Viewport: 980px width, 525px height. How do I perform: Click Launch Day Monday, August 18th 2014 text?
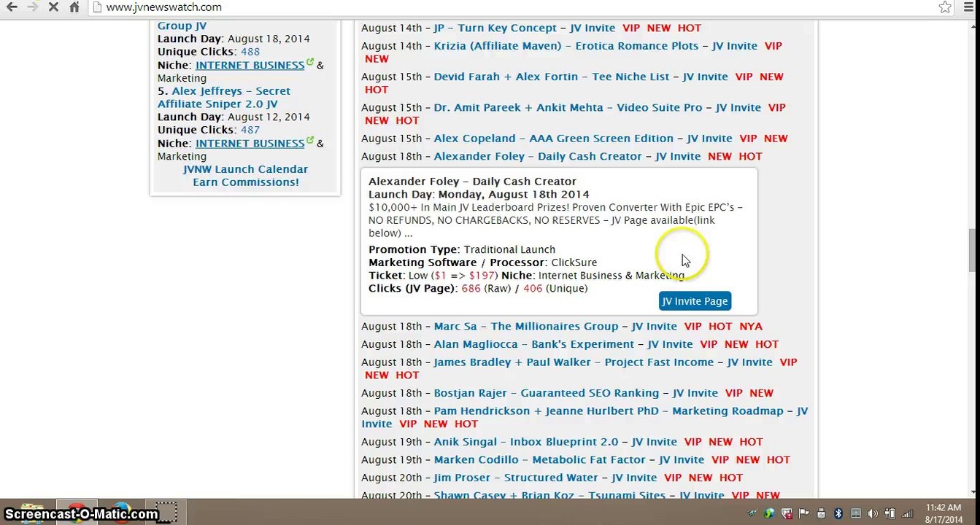479,195
